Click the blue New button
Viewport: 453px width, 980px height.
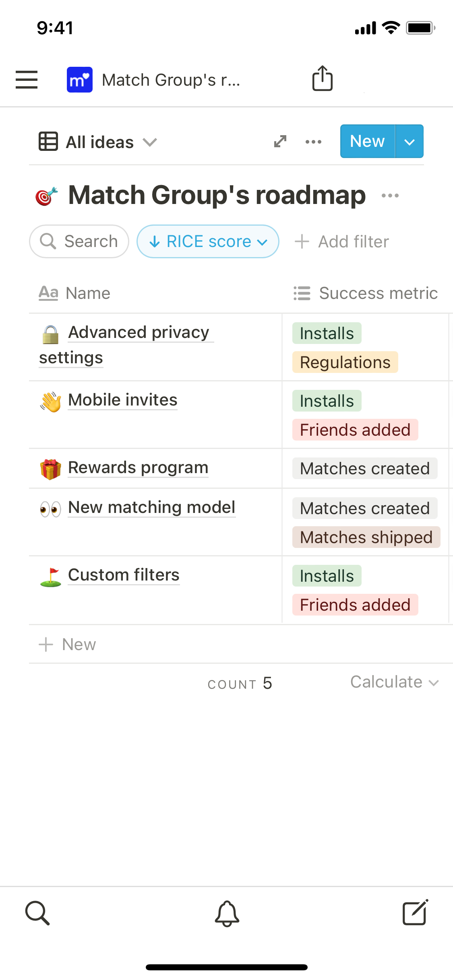tap(367, 142)
